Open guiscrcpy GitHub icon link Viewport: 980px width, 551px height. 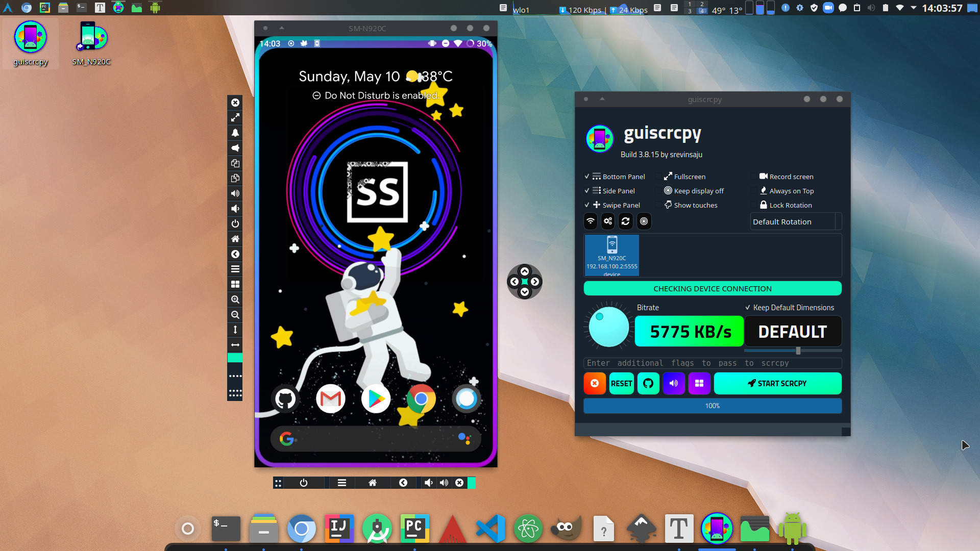point(648,383)
